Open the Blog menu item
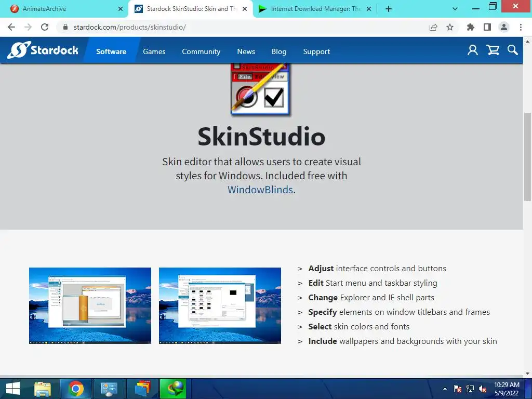Image resolution: width=532 pixels, height=399 pixels. tap(279, 51)
